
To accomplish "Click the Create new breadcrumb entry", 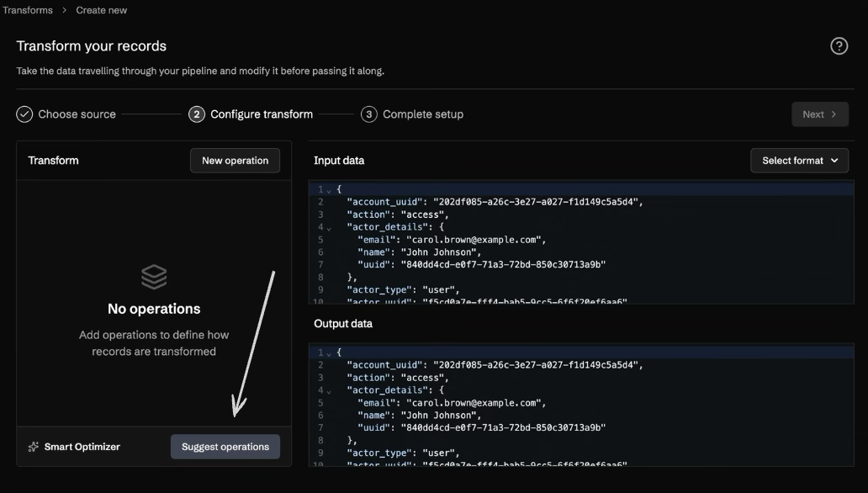I will point(101,10).
